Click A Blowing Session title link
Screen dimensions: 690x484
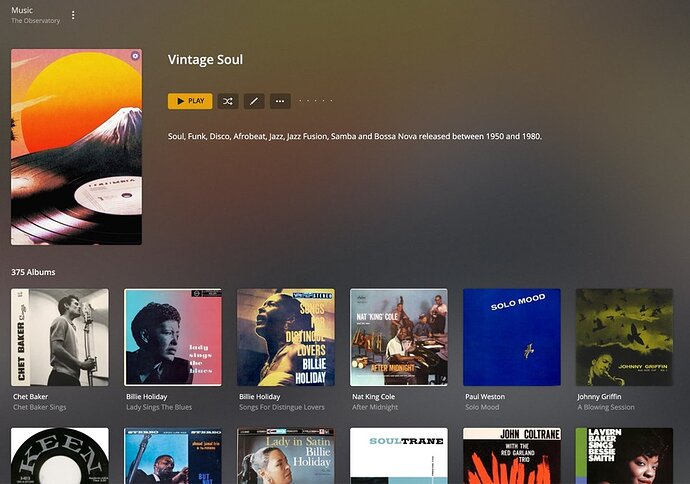click(606, 407)
